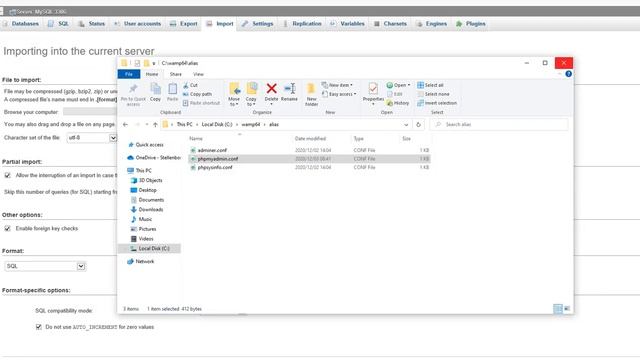The height and width of the screenshot is (360, 640).
Task: Open the Format SQL dropdown
Action: [45, 266]
